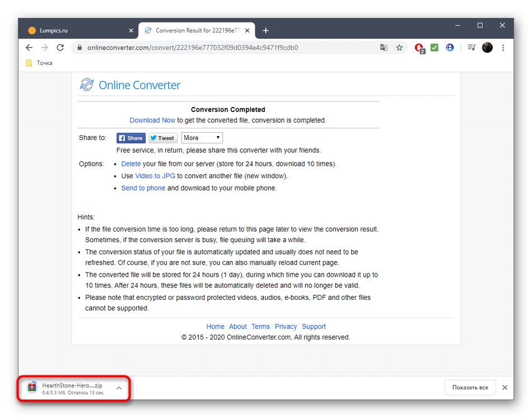Click the Tweet button
Image resolution: width=532 pixels, height=418 pixels.
pyautogui.click(x=162, y=137)
